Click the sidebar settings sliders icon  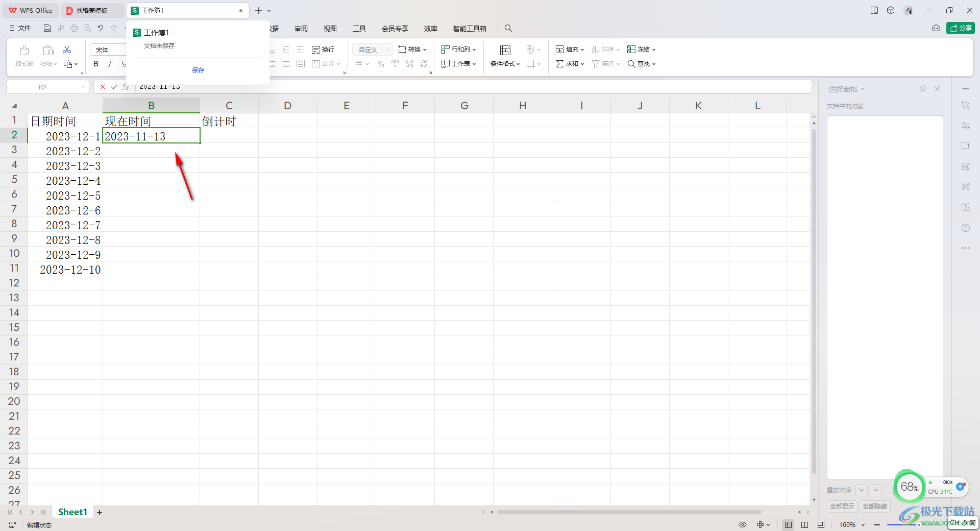point(966,126)
